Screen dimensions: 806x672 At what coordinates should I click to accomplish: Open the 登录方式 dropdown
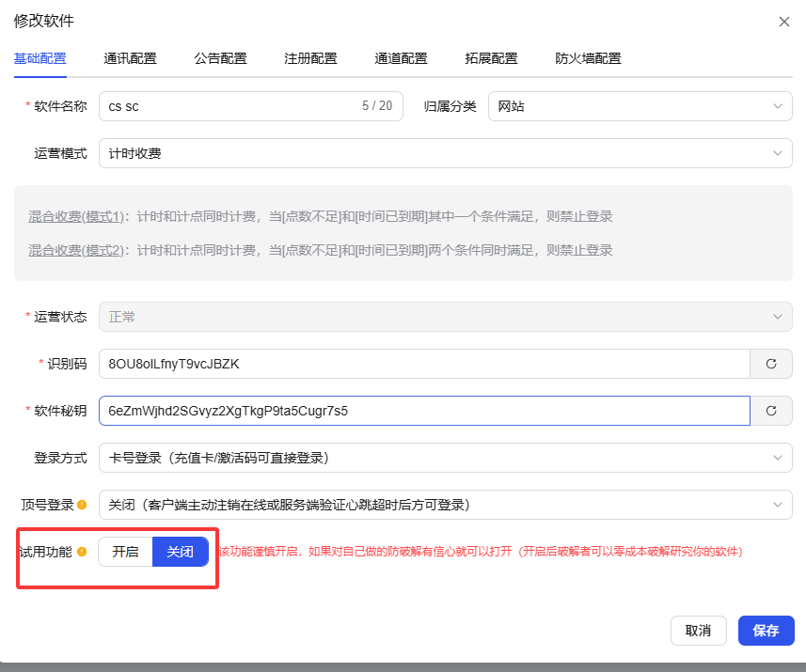coord(445,458)
